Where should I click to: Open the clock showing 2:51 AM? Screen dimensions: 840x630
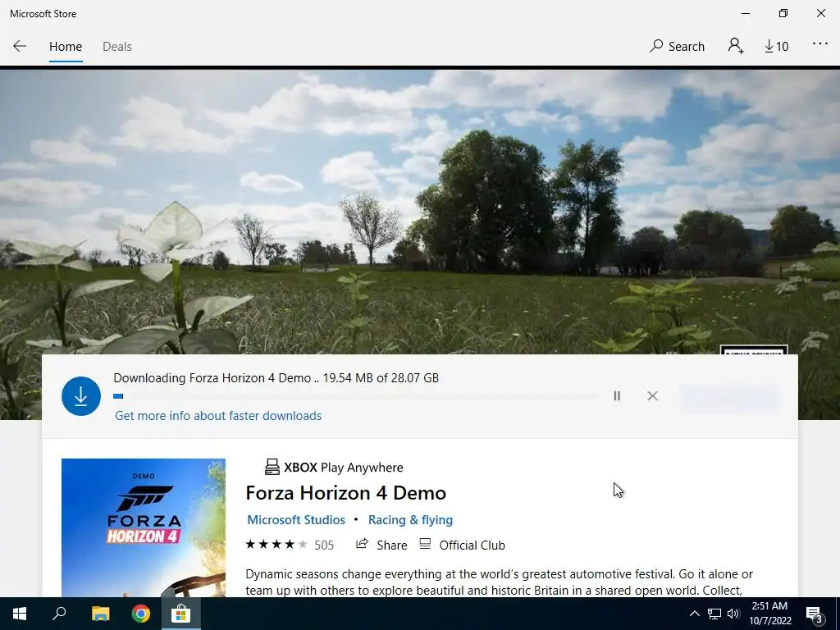(x=769, y=614)
